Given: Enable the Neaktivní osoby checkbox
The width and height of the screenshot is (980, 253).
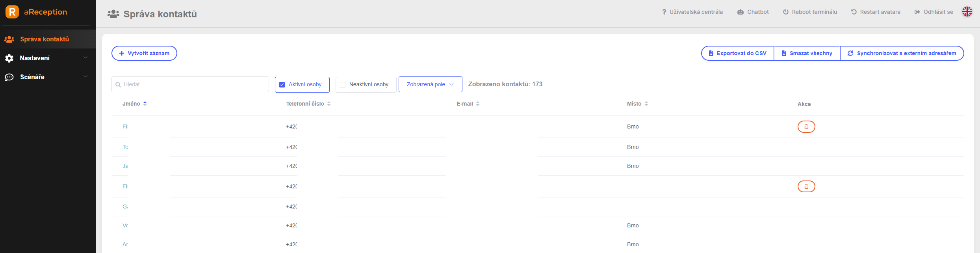Looking at the screenshot, I should 343,84.
